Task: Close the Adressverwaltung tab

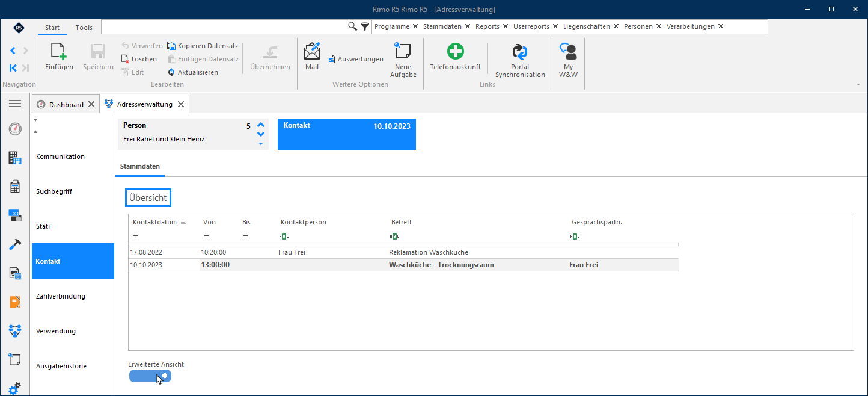Action: (x=180, y=104)
